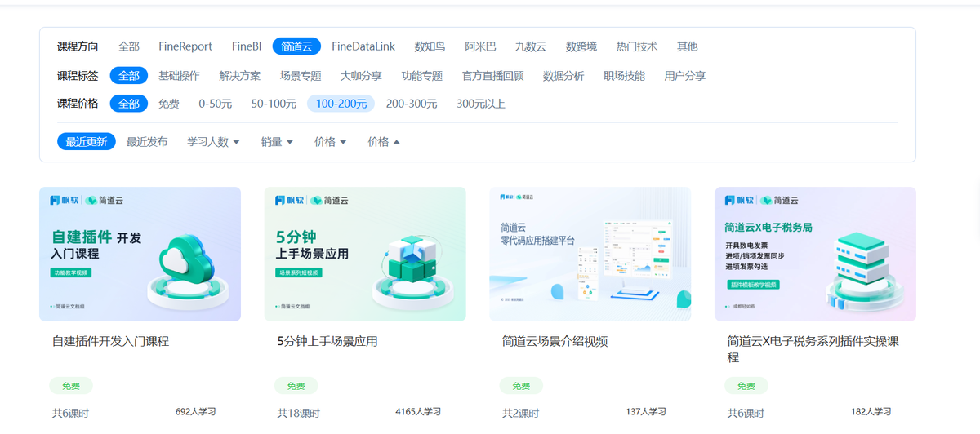Screen dimensions: 980x434
Task: Open 5分钟上手场景应用 thumbnail
Action: click(x=365, y=254)
